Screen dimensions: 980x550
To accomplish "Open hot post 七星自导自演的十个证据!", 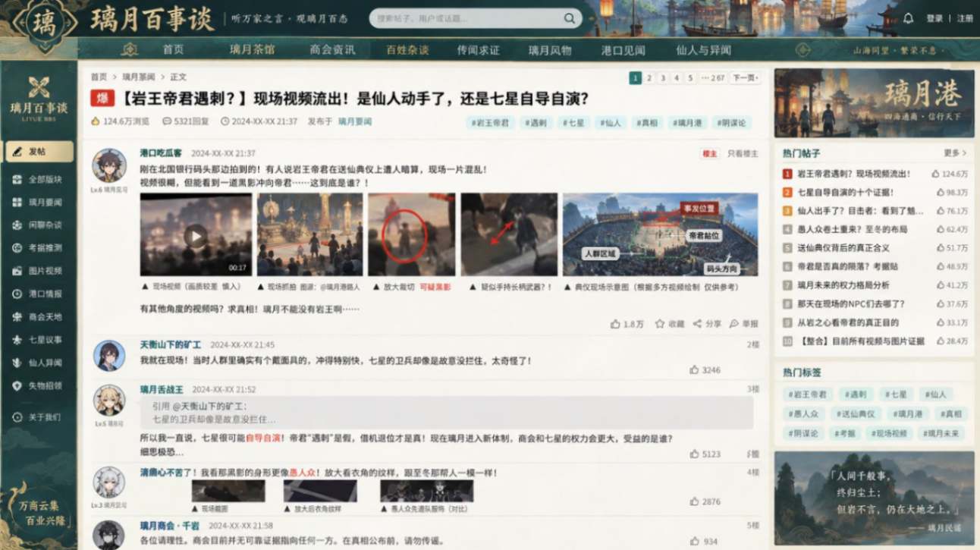I will pos(845,193).
